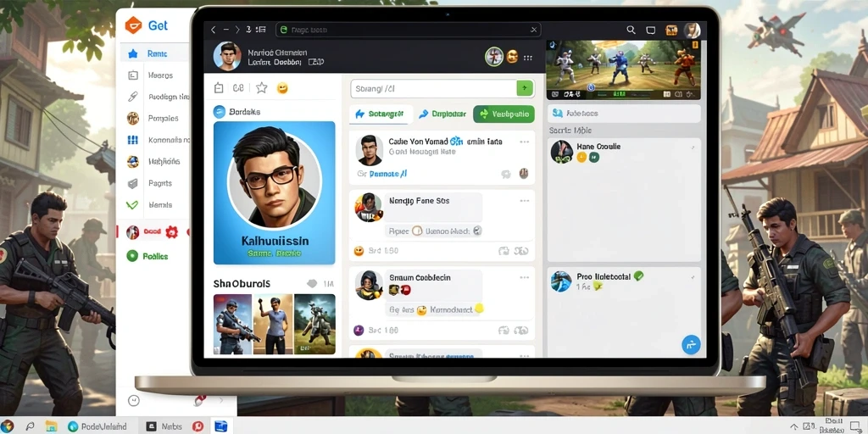Image resolution: width=868 pixels, height=434 pixels.
Task: Open the Chrome icon on the taskbar
Action: click(x=7, y=426)
